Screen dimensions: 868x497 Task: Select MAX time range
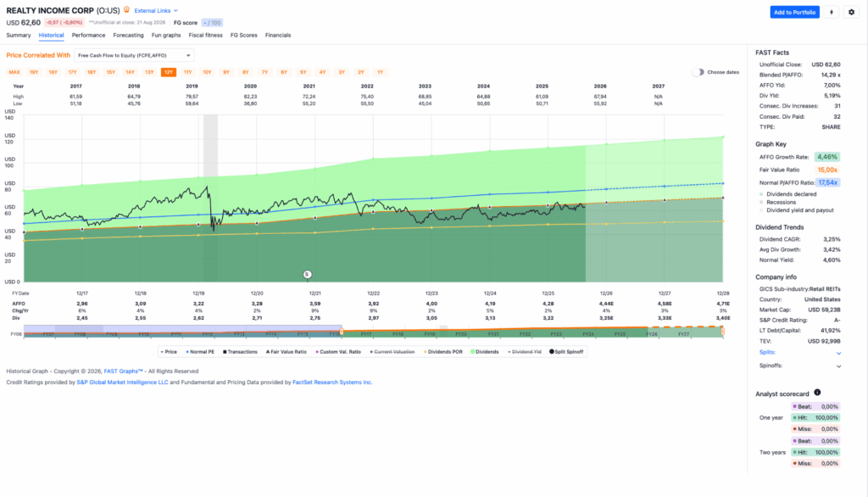pos(14,72)
